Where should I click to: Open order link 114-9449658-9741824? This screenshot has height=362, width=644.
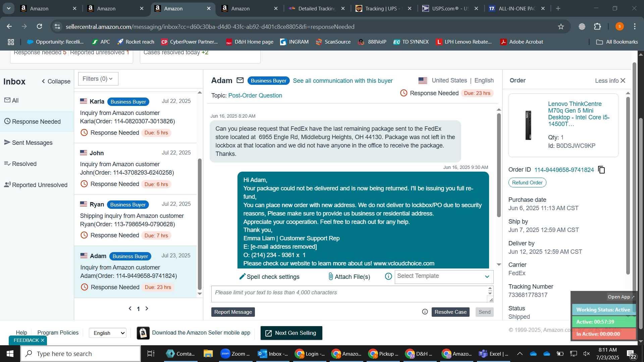pos(564,170)
